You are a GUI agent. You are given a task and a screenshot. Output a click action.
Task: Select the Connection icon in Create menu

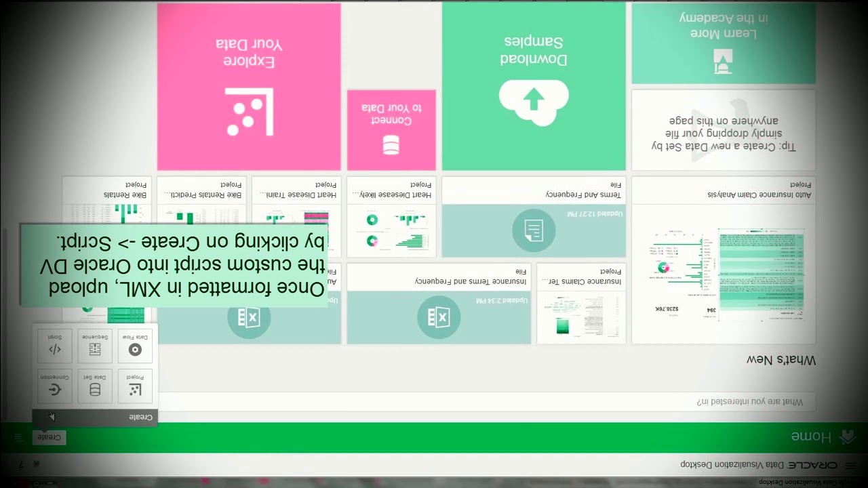[x=55, y=386]
